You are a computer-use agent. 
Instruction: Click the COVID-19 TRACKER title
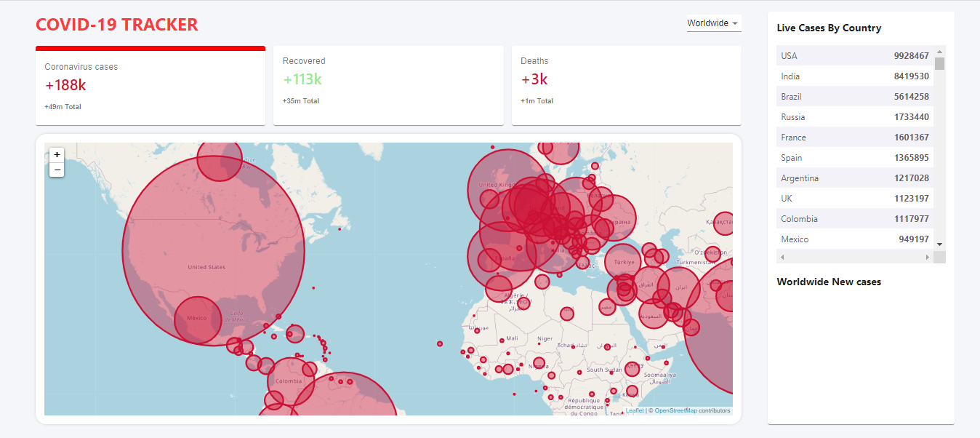117,25
